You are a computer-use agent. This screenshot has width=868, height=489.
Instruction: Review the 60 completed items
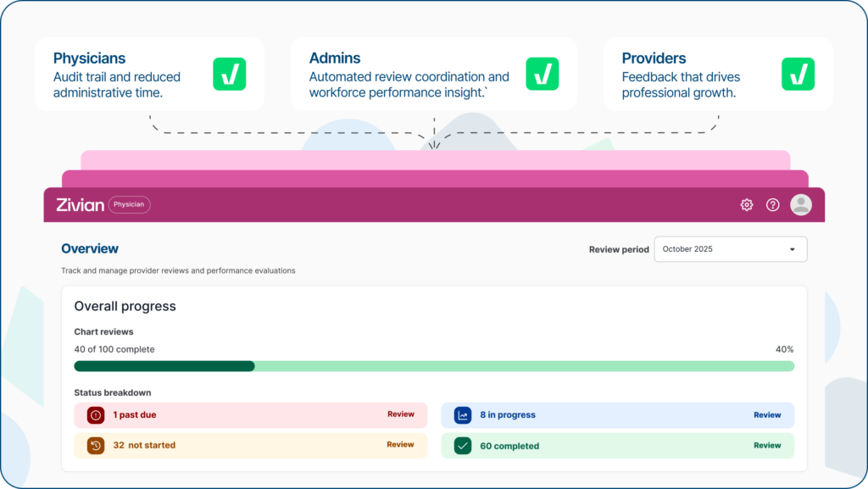(x=767, y=445)
